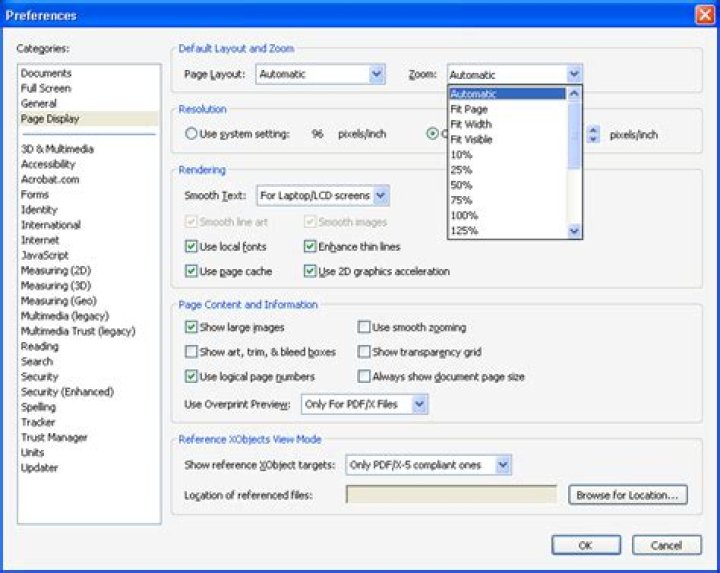Screen dimensions: 720x573
Task: Click the Location of referenced files field
Action: point(451,494)
